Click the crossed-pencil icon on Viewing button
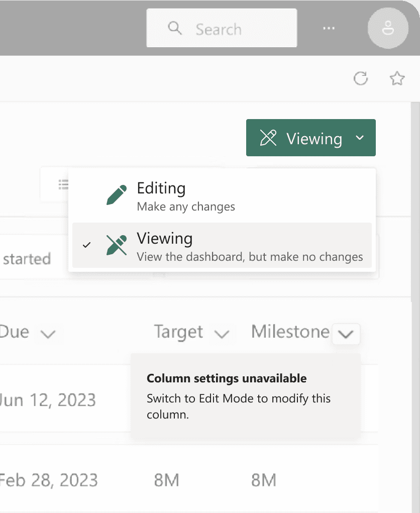Viewport: 420px width, 513px height. 268,138
